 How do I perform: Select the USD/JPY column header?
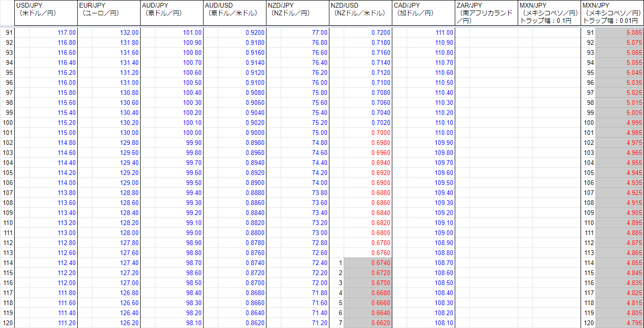pyautogui.click(x=46, y=13)
